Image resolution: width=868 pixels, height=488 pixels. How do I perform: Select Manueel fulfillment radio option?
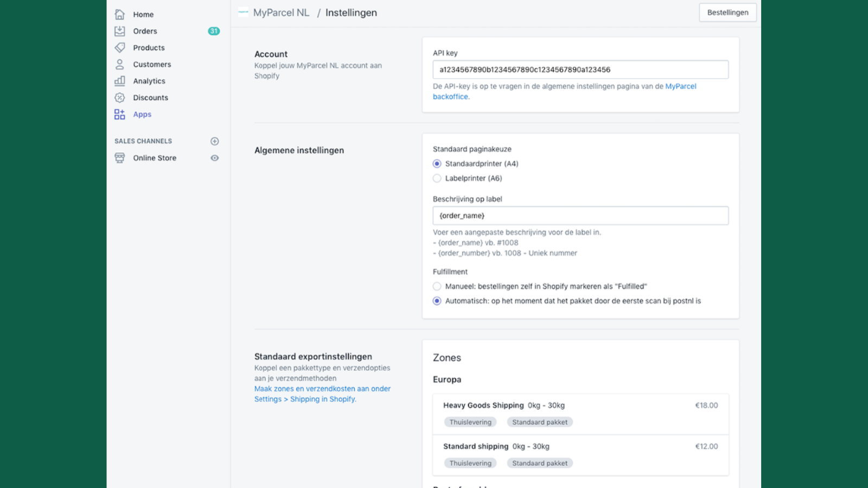pos(437,286)
